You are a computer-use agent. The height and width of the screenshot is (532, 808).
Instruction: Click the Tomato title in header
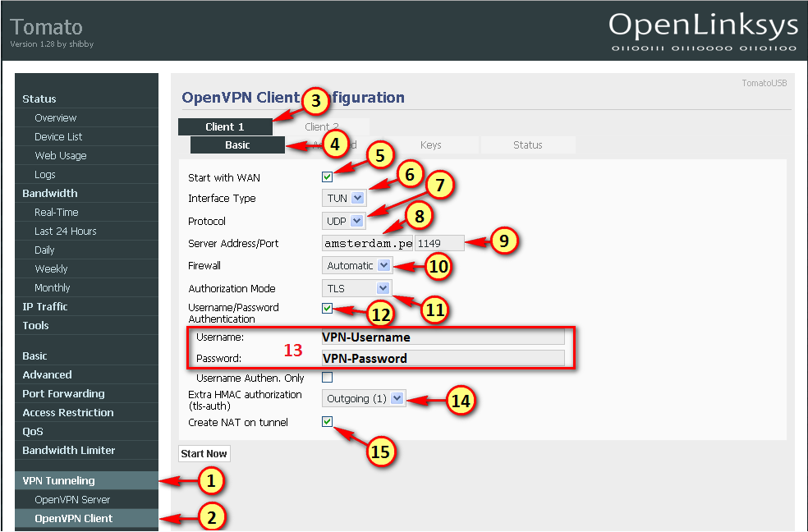tap(46, 27)
